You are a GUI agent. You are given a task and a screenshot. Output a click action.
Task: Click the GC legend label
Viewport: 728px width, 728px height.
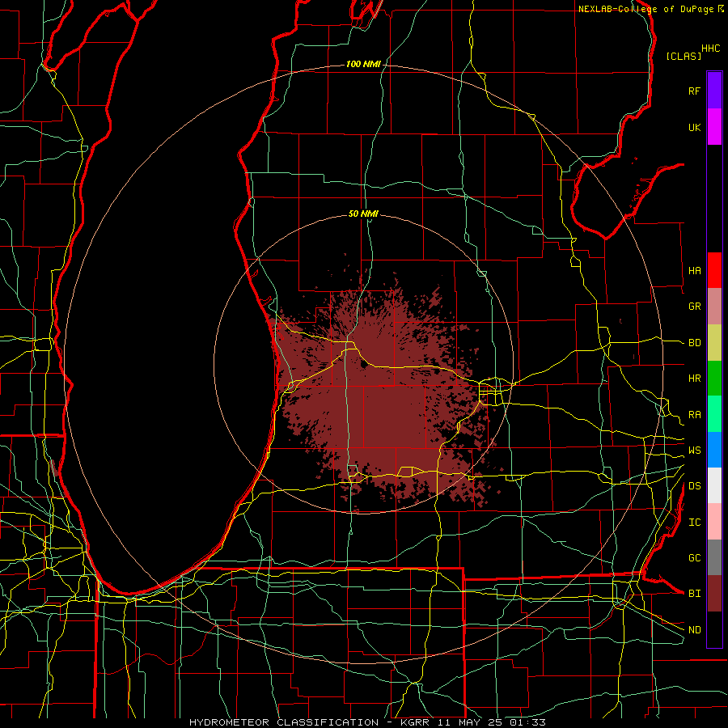(x=694, y=558)
